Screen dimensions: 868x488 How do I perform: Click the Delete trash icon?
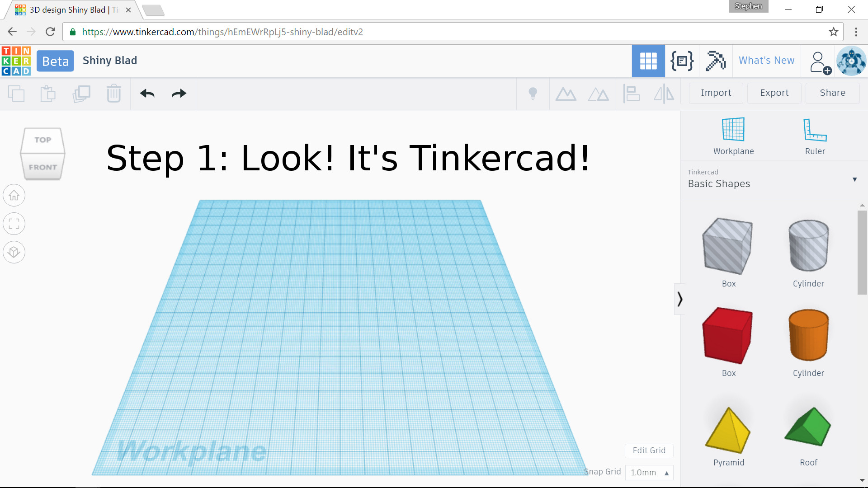[x=114, y=94]
